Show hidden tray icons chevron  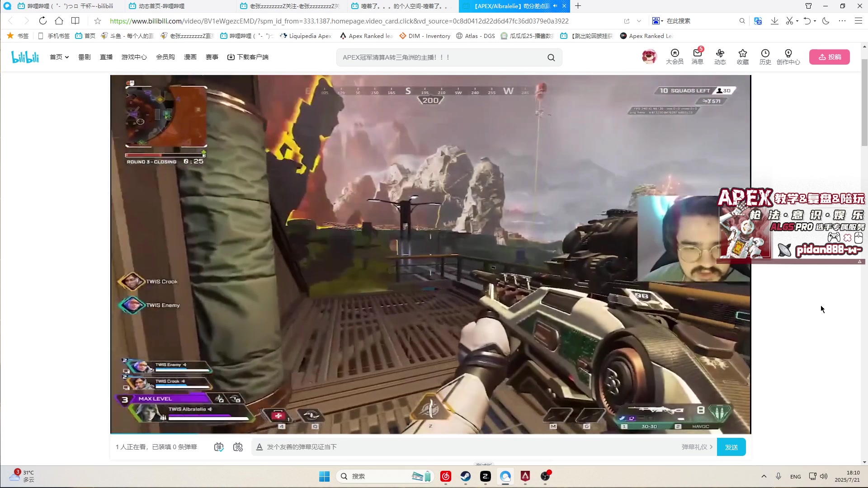click(x=764, y=476)
